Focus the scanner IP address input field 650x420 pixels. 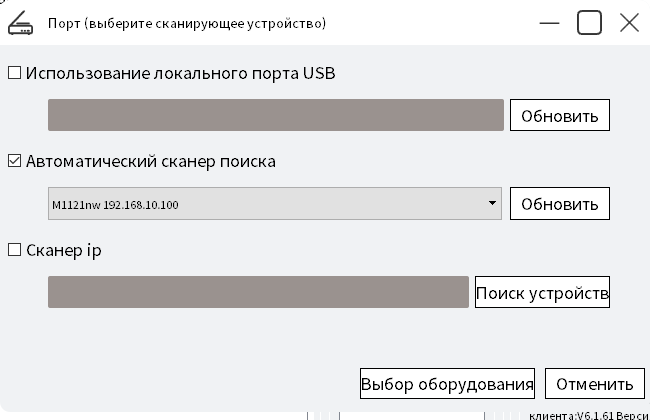(258, 292)
